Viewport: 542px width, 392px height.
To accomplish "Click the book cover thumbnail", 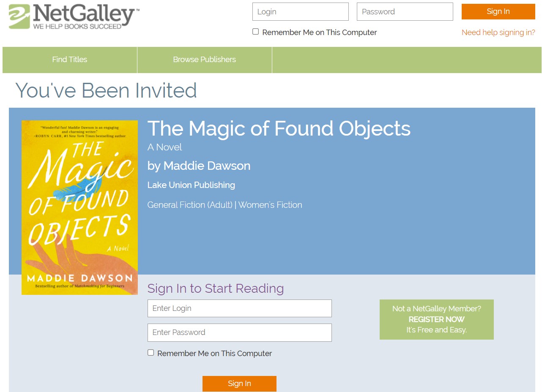I will (79, 207).
